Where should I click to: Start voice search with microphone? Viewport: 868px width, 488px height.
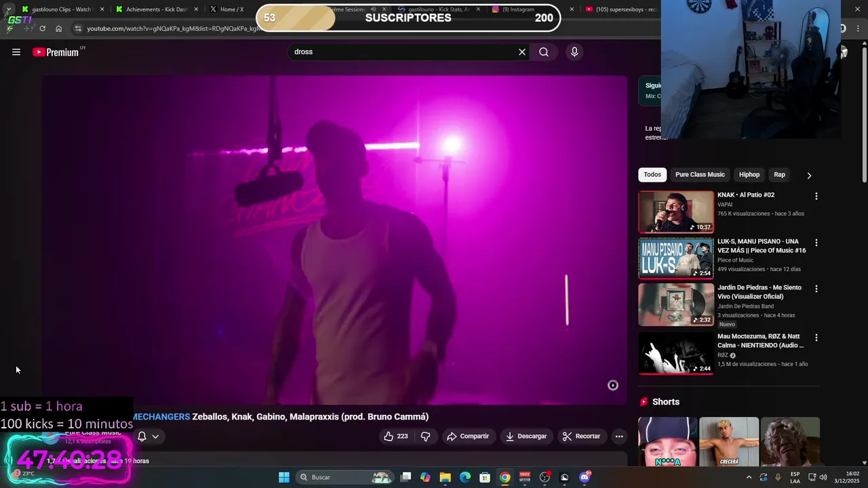574,52
